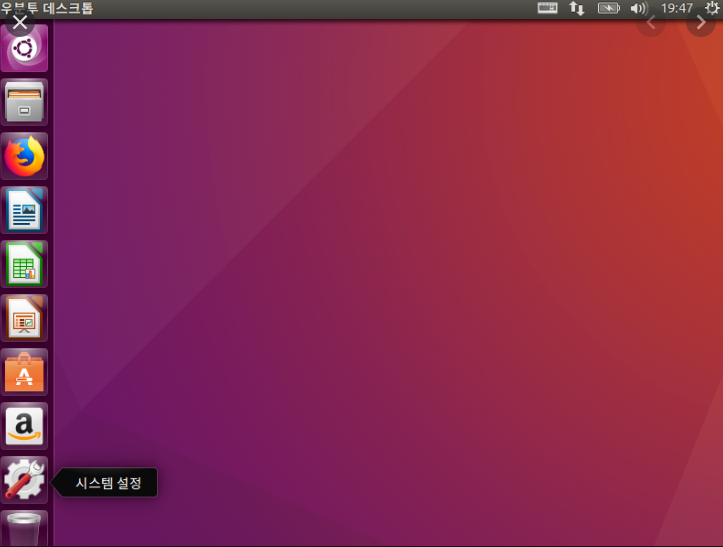The height and width of the screenshot is (547, 723).
Task: Open the keyboard input method indicator
Action: pos(547,8)
